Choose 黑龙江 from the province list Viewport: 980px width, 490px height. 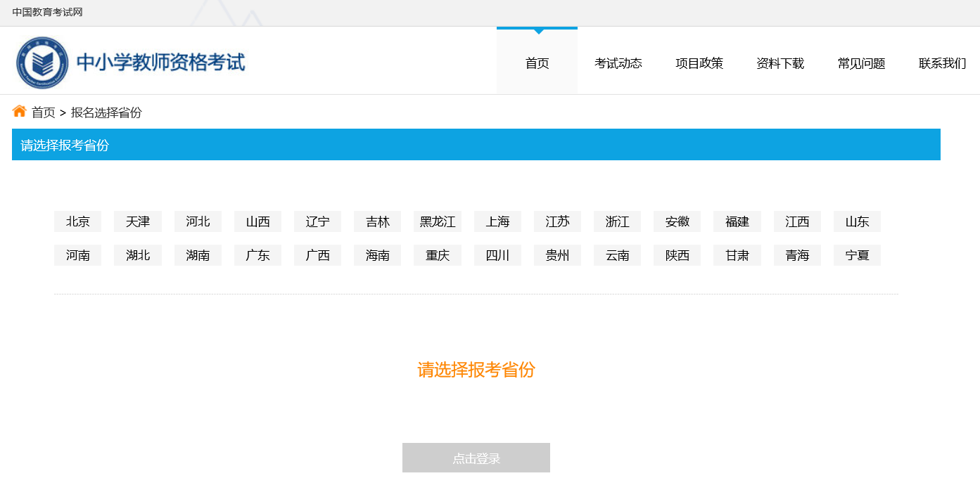(438, 221)
